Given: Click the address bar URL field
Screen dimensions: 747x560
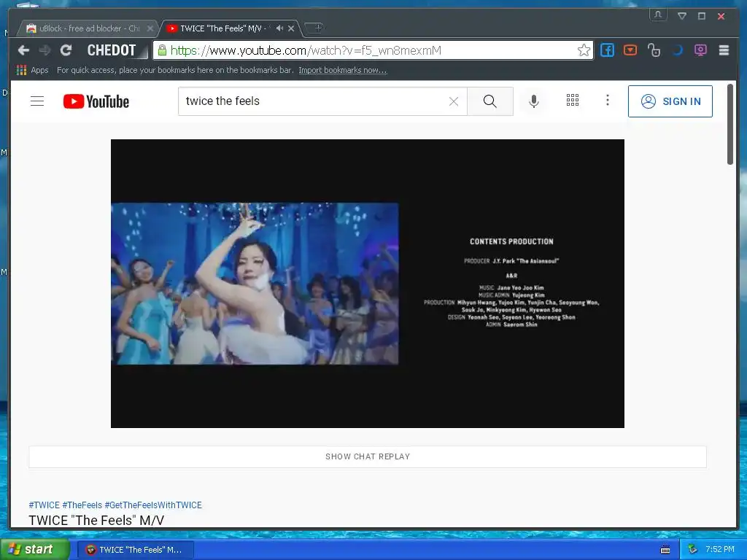Looking at the screenshot, I should pos(371,50).
